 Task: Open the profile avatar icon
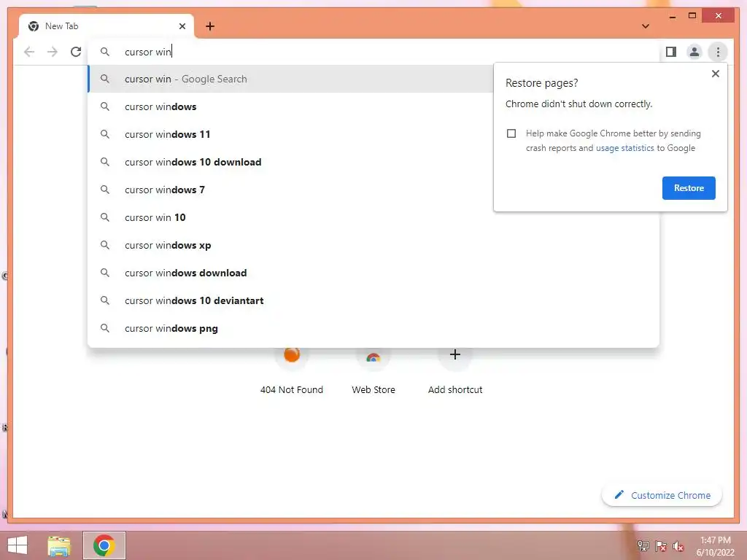(x=694, y=52)
